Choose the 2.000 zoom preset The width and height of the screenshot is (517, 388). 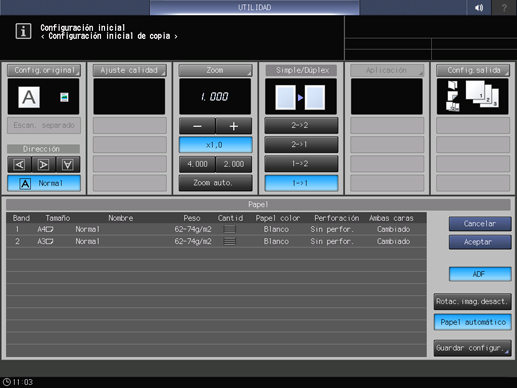234,164
